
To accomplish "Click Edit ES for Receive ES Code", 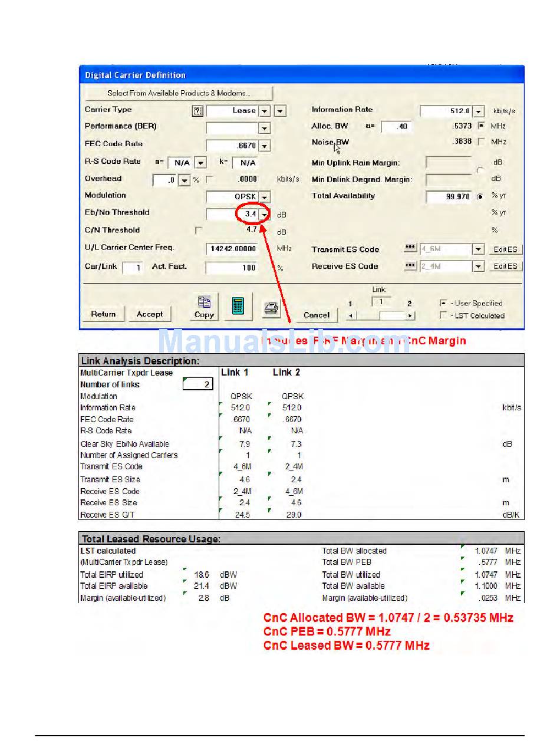I will (506, 266).
